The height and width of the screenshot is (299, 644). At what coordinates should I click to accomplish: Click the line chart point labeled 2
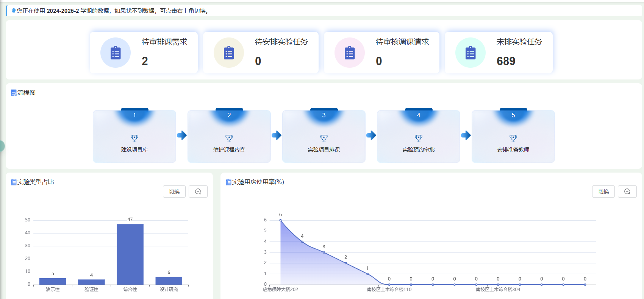346,263
